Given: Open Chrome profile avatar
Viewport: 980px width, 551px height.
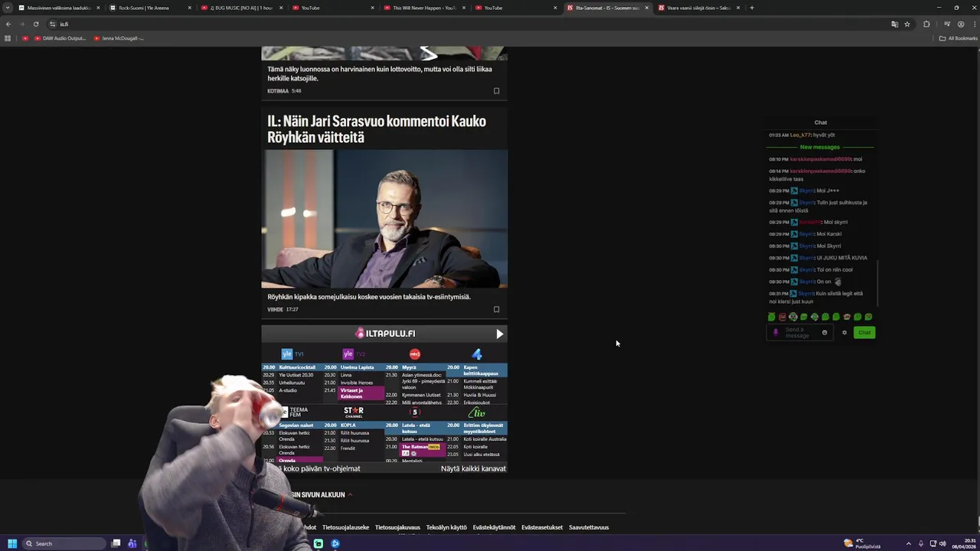Looking at the screenshot, I should pos(960,24).
